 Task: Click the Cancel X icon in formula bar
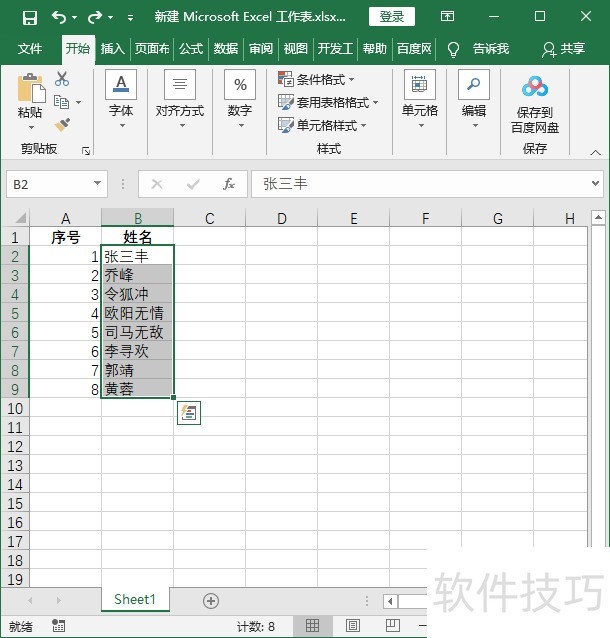coord(157,184)
